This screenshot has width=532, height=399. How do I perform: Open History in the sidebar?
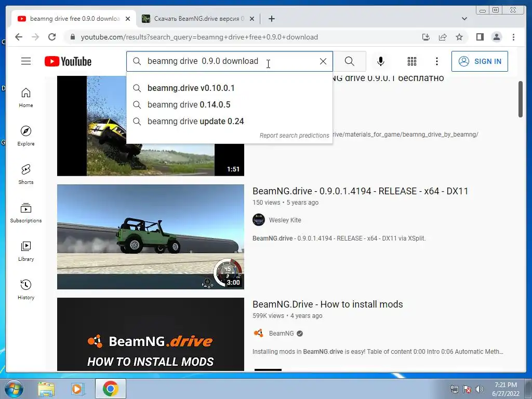click(x=26, y=289)
